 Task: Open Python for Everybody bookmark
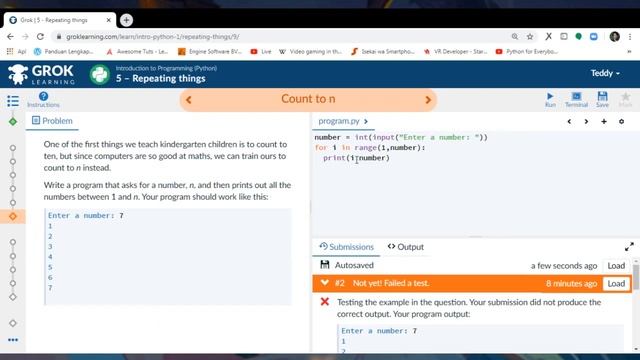527,51
